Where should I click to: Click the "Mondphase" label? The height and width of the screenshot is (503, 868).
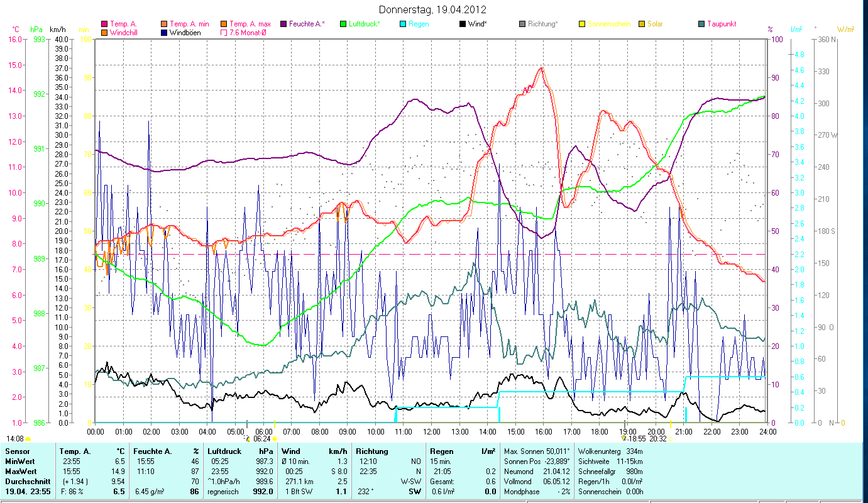click(522, 492)
